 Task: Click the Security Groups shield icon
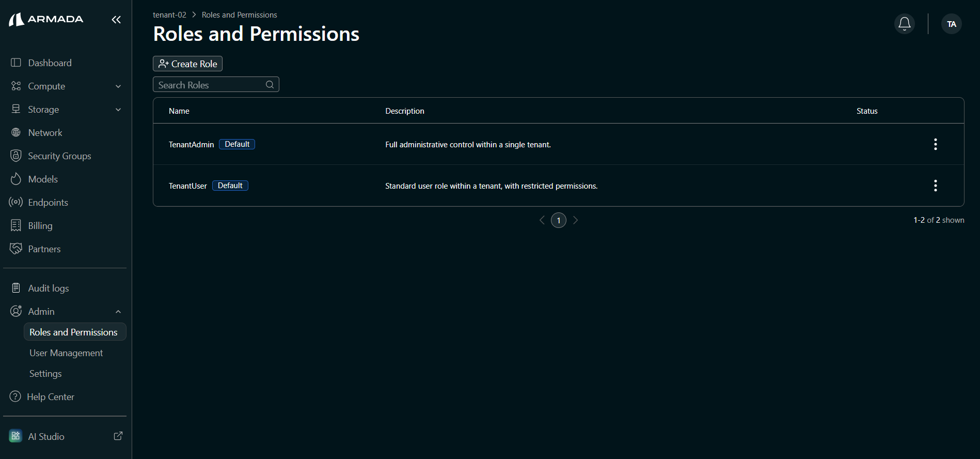(16, 156)
